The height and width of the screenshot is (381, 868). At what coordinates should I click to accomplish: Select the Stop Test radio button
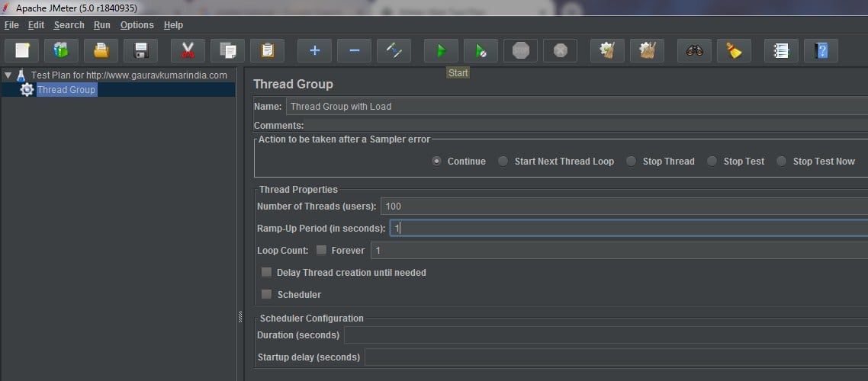[712, 161]
